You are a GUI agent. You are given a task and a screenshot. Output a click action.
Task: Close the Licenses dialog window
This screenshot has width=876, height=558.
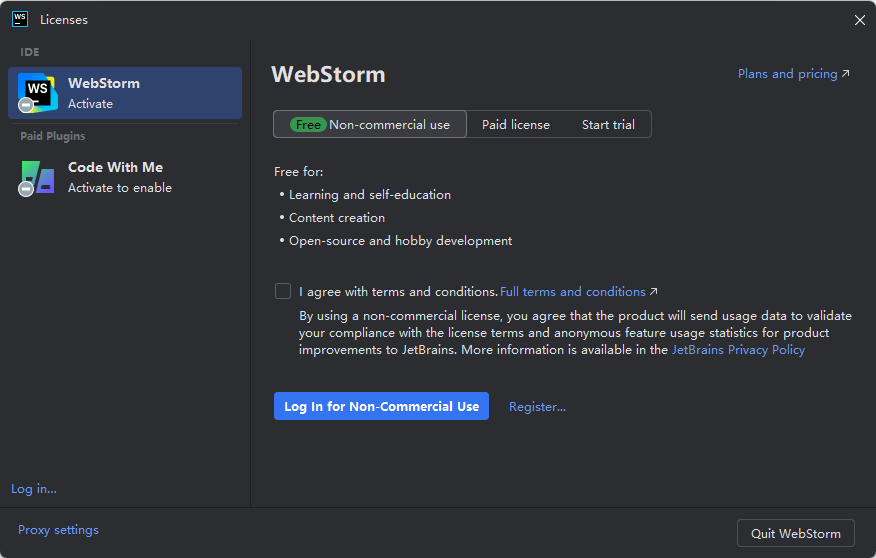coord(860,20)
